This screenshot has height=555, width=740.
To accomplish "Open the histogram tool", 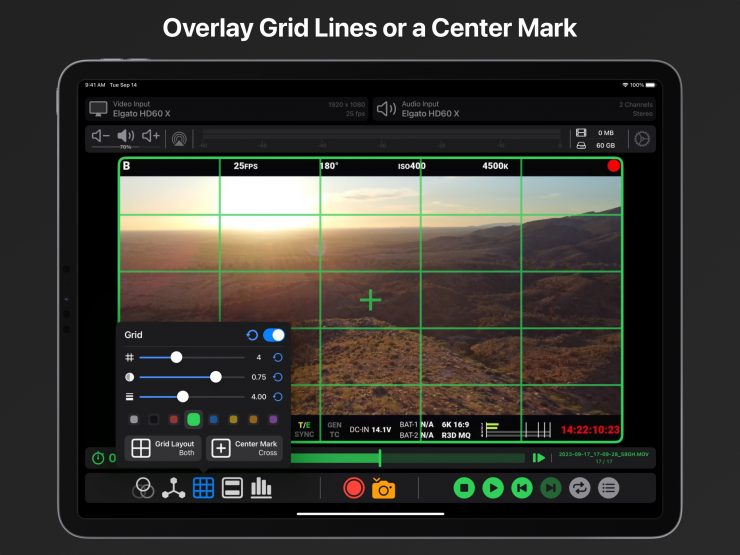I will pos(261,488).
